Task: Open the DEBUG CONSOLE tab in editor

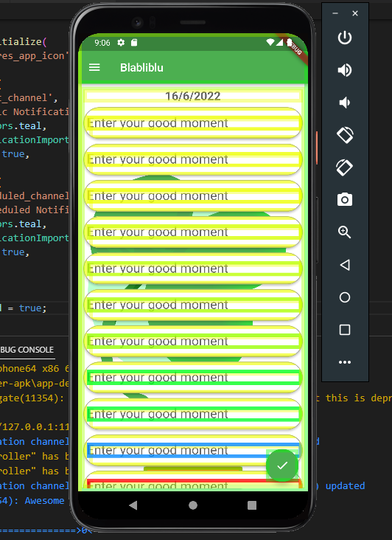Action: [x=27, y=350]
